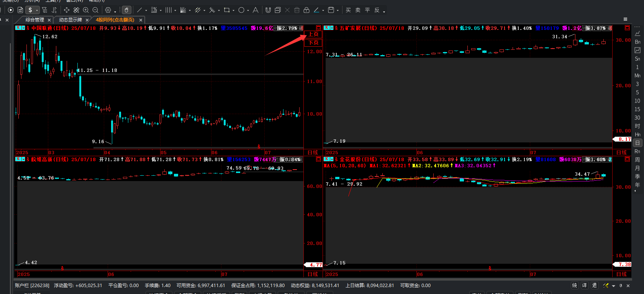Toggle the drawing lock icon
The height and width of the screenshot is (294, 644).
coord(306,10)
